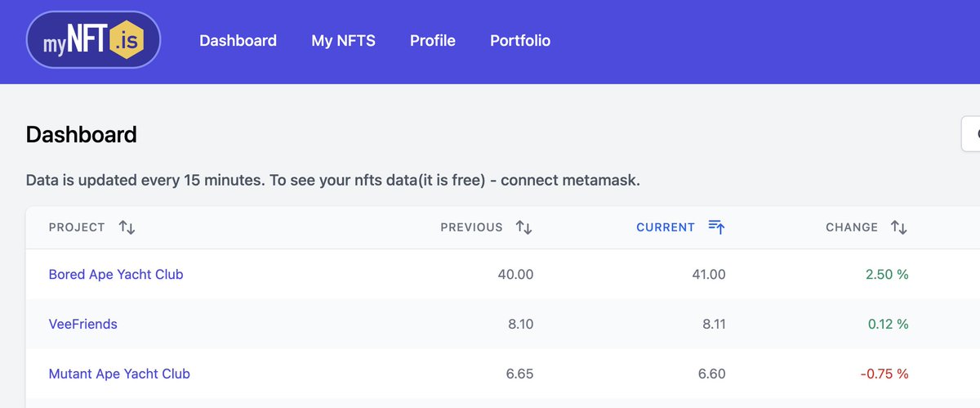Select Mutant Ape previous value 6.65
Viewport: 980px width, 408px height.
pyautogui.click(x=519, y=374)
